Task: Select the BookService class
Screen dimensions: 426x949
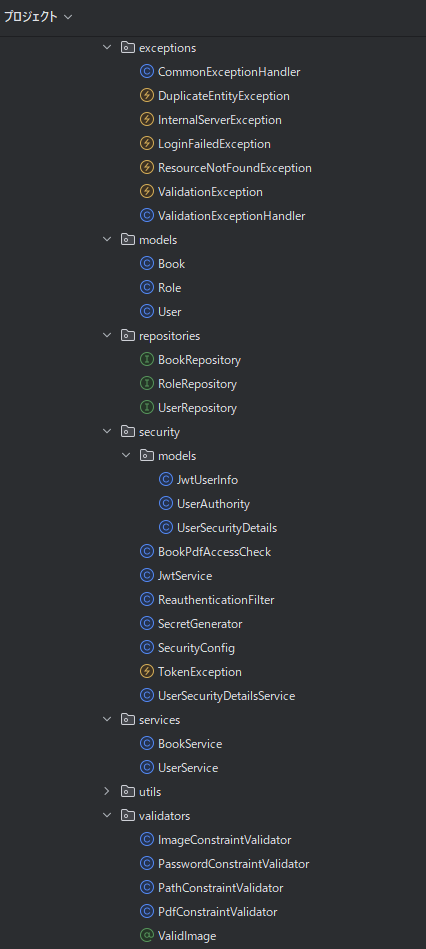Action: click(190, 744)
